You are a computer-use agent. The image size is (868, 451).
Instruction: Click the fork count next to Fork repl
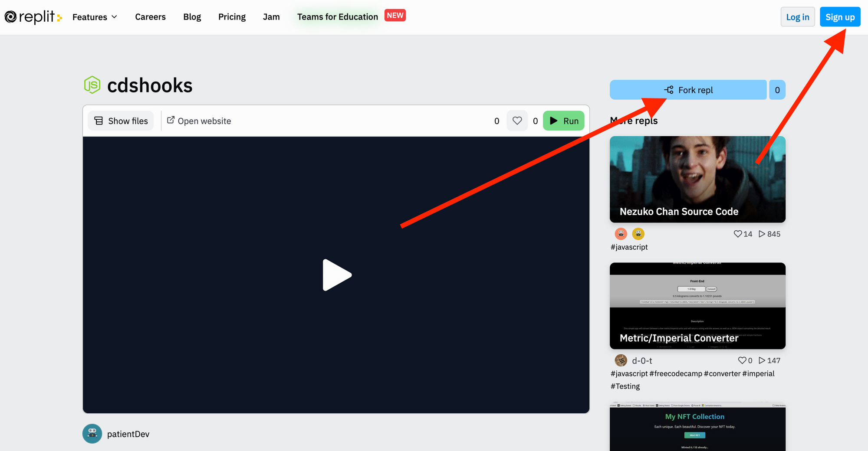777,90
